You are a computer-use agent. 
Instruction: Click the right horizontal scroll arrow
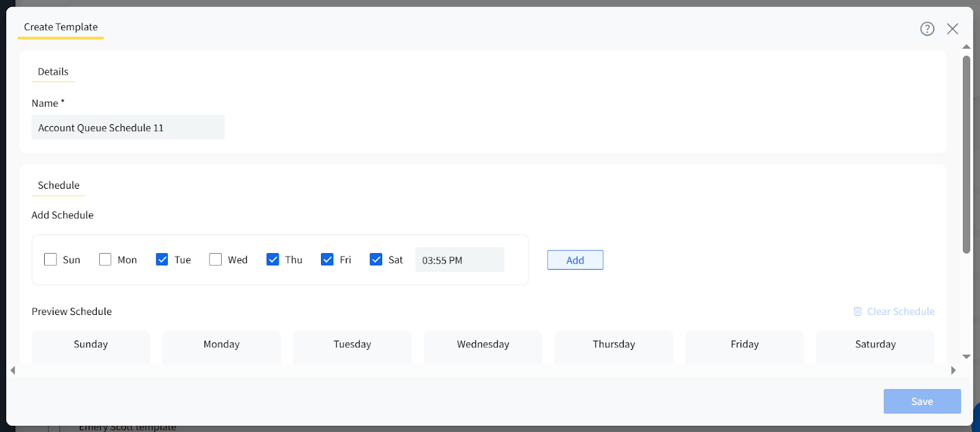[952, 370]
